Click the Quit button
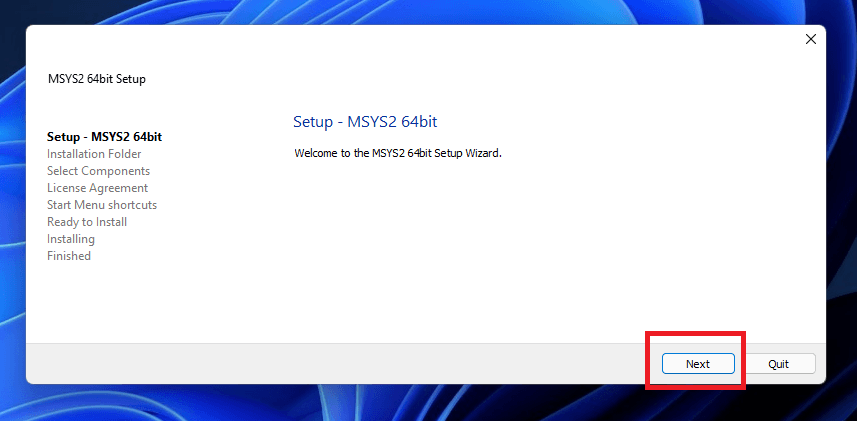Viewport: 857px width, 421px height. click(778, 364)
